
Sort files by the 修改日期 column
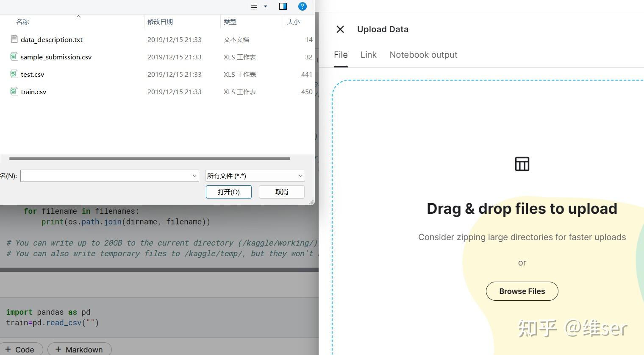(x=160, y=21)
